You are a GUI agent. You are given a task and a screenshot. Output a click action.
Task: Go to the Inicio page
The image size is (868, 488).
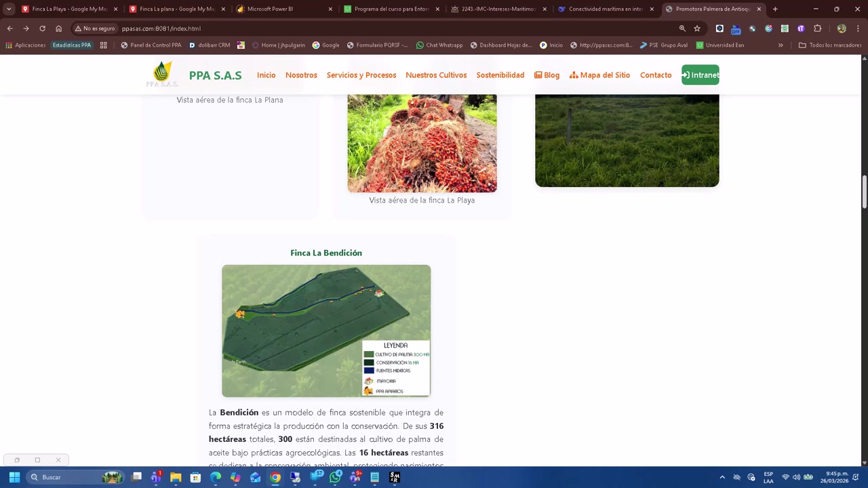pyautogui.click(x=266, y=75)
